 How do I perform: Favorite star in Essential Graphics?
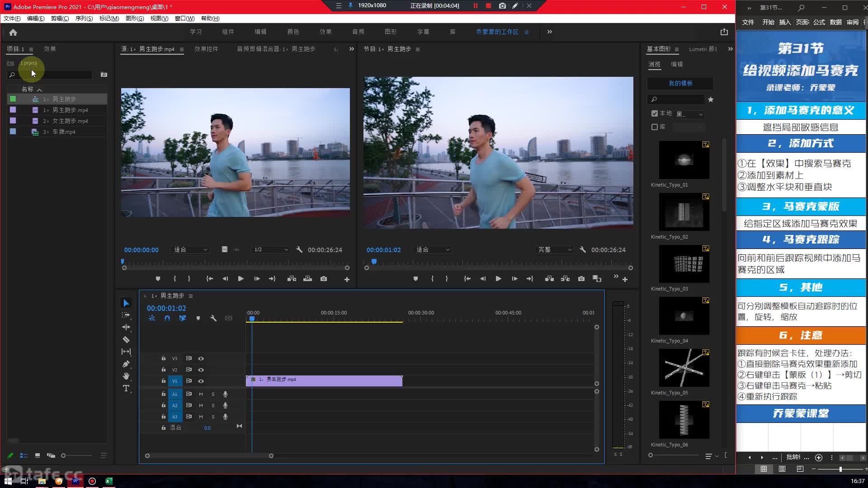pos(711,99)
